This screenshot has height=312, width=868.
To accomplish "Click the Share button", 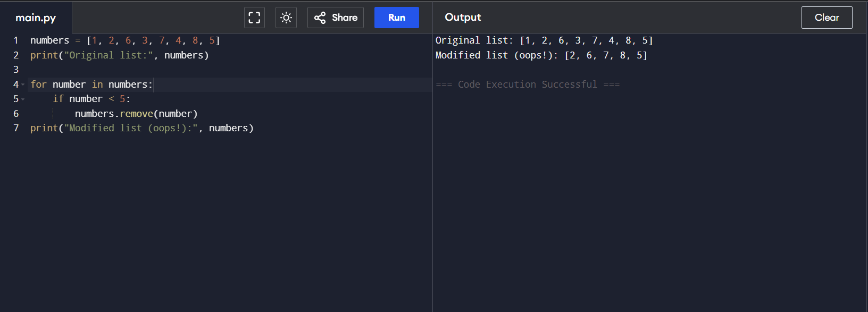I will (336, 18).
